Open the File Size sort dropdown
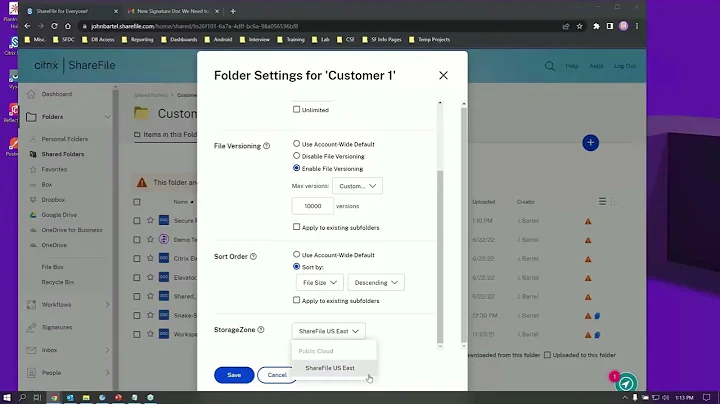This screenshot has height=404, width=720. (x=320, y=283)
